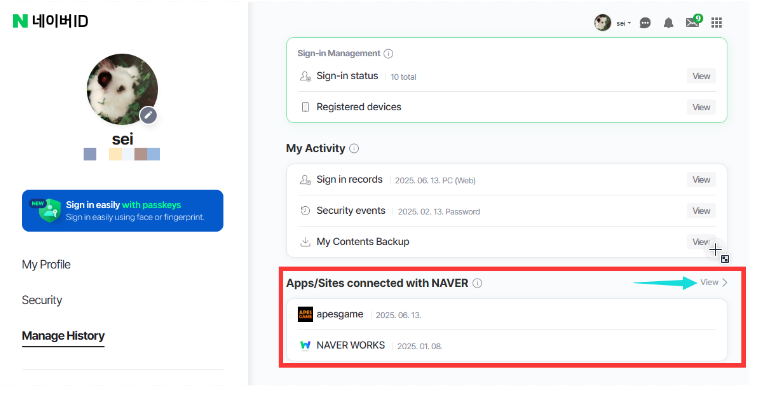Click the My Contents Backup download icon

click(x=305, y=241)
